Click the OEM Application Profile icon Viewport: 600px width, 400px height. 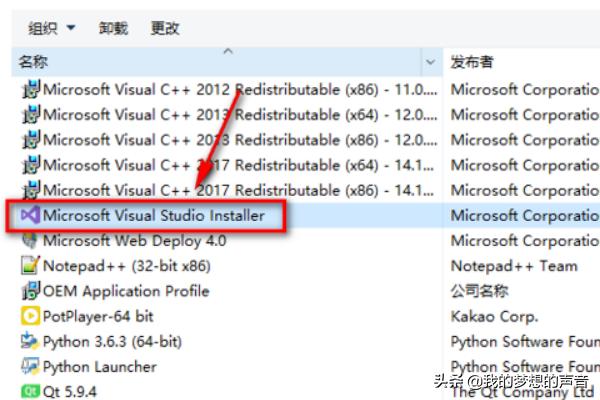coord(29,291)
